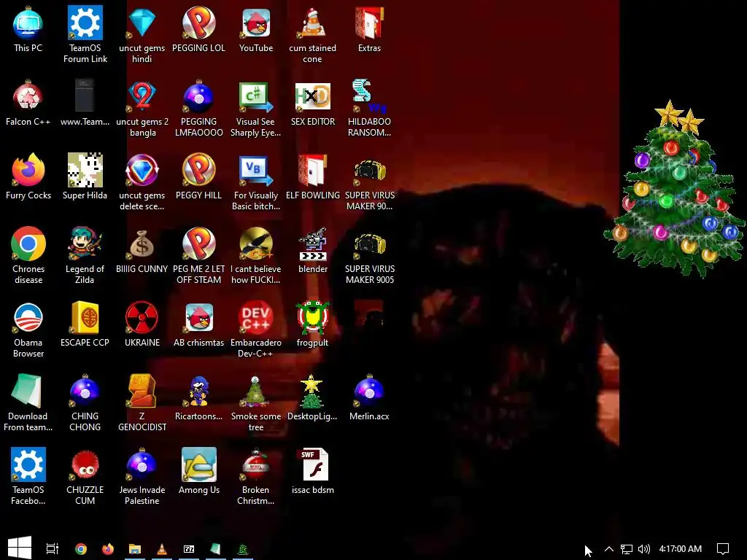Open the Windows Start menu
This screenshot has width=747, height=560.
[x=20, y=548]
